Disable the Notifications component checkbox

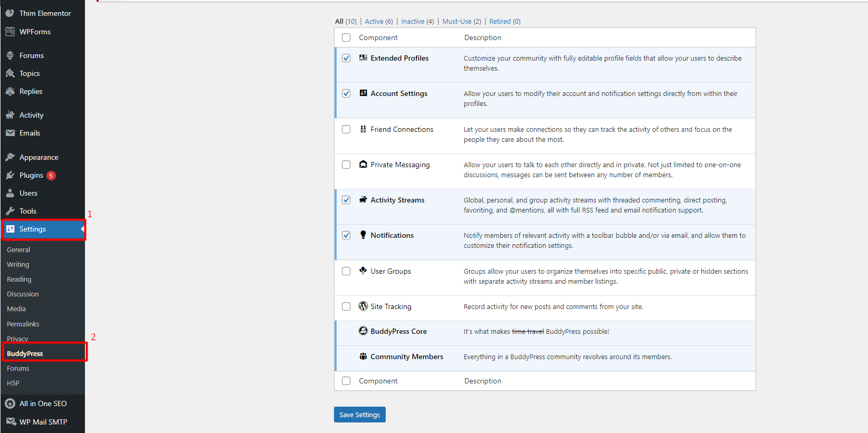pyautogui.click(x=346, y=235)
